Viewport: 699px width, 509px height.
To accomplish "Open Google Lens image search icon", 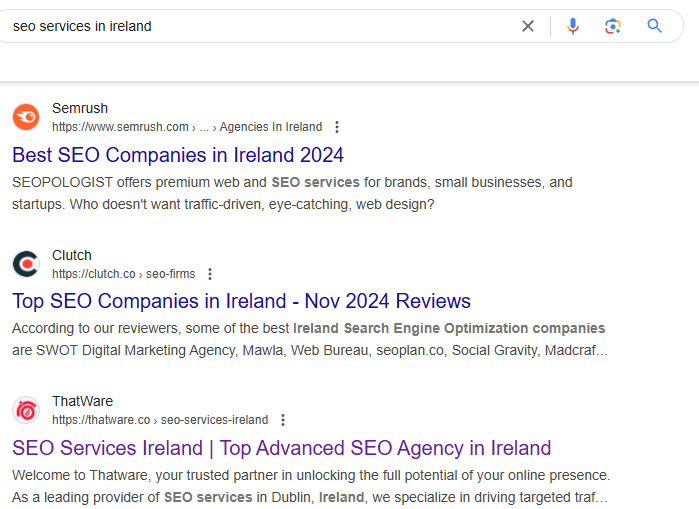I will (613, 26).
